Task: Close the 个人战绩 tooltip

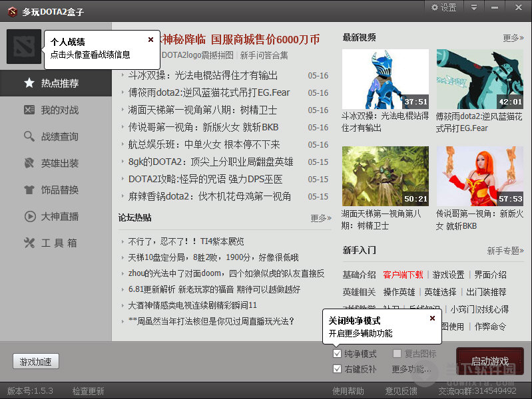Action: (151, 40)
